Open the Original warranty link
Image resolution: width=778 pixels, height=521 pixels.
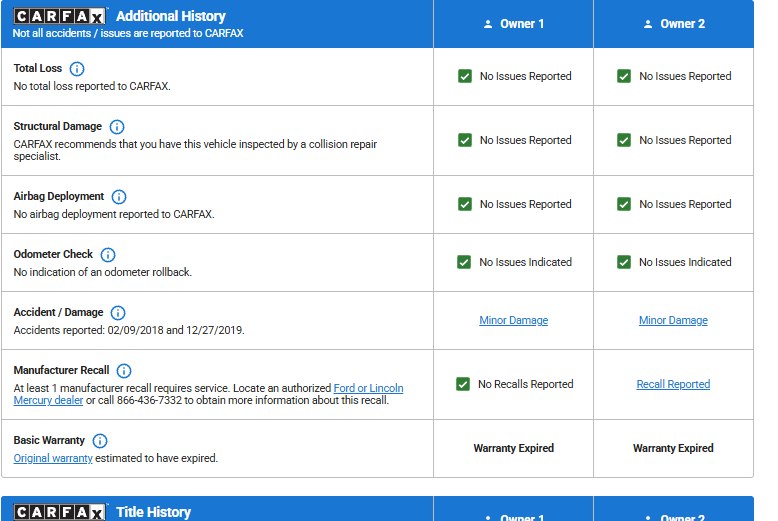53,458
